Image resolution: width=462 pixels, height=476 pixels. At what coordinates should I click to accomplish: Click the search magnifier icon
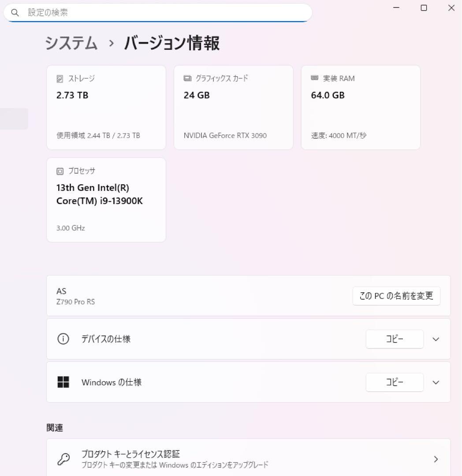pyautogui.click(x=15, y=12)
